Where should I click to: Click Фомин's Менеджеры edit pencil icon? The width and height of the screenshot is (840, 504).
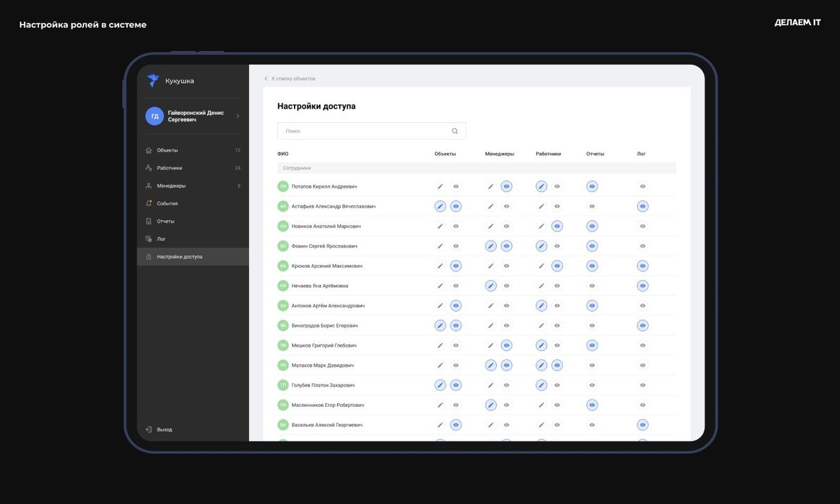point(491,246)
